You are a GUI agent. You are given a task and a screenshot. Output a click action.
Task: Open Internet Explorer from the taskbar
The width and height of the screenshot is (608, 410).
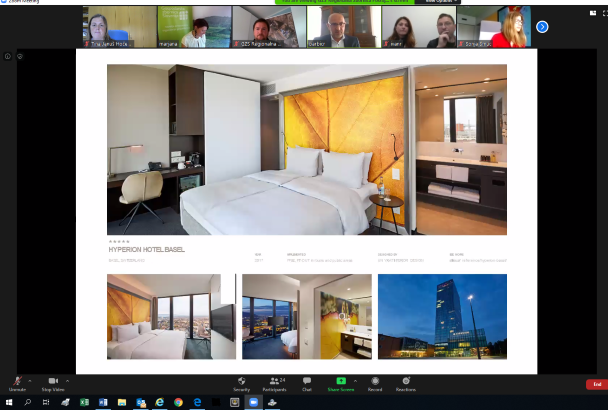click(x=159, y=402)
